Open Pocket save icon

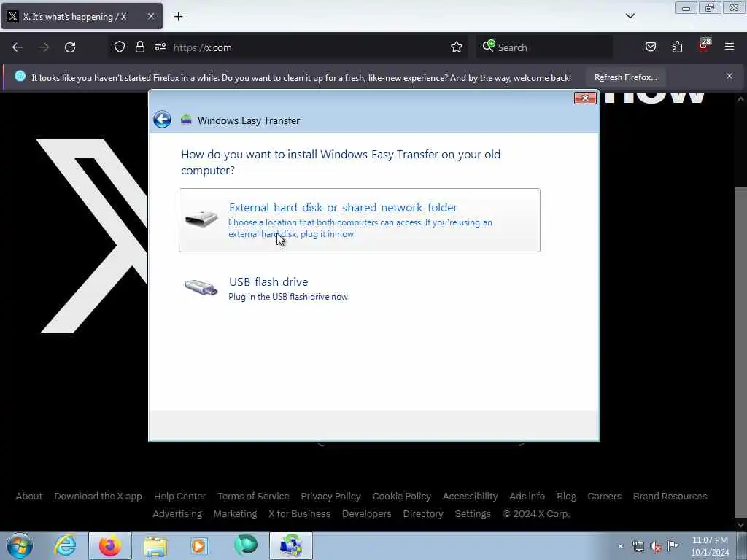click(x=650, y=47)
